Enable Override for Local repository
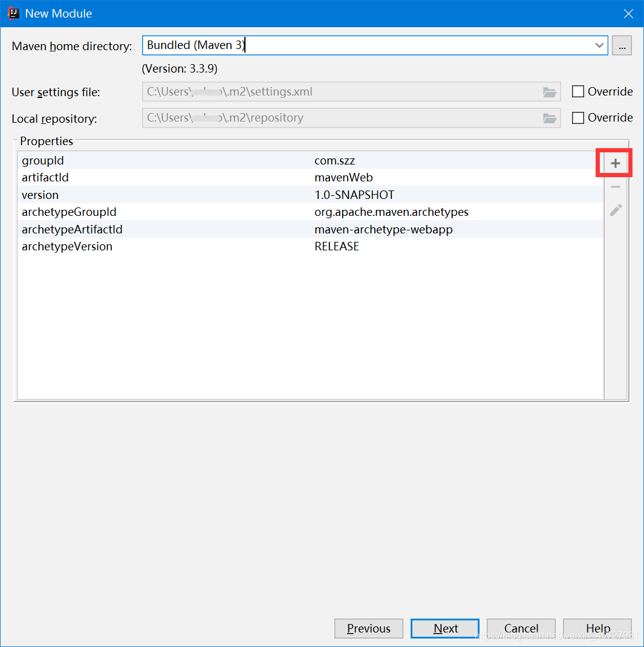 tap(577, 117)
